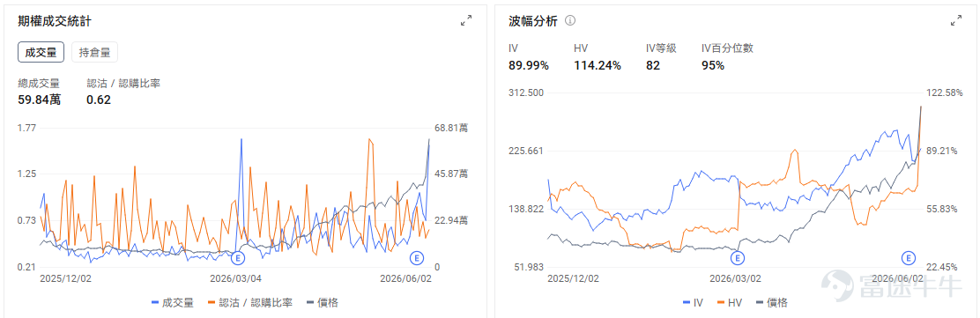The image size is (980, 318).
Task: Click the IV value 89.99%
Action: coord(529,65)
